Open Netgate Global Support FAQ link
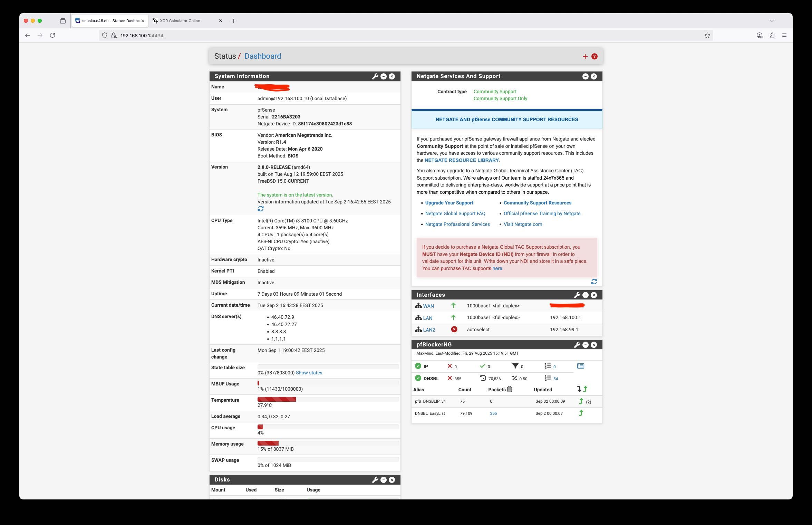Screen dimensions: 812x525 click(455, 214)
